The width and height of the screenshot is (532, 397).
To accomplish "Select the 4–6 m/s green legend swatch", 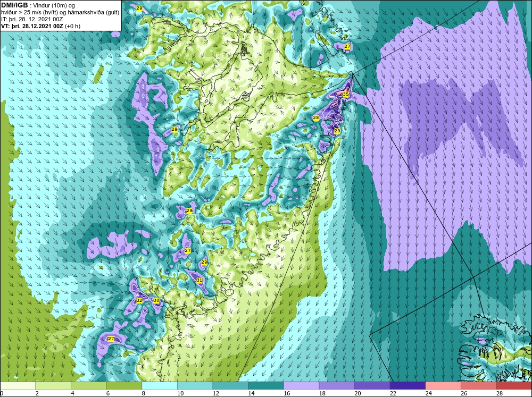I will [88, 385].
